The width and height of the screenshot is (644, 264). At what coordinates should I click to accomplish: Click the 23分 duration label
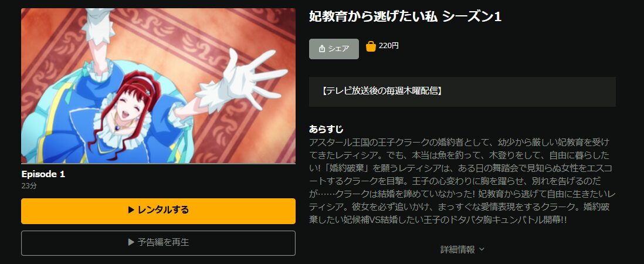click(x=29, y=185)
